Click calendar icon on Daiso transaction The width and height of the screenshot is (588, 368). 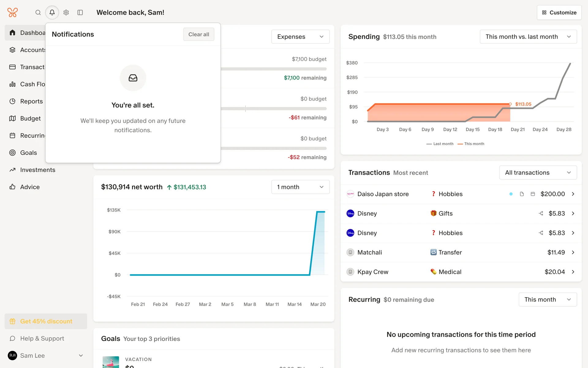[533, 194]
